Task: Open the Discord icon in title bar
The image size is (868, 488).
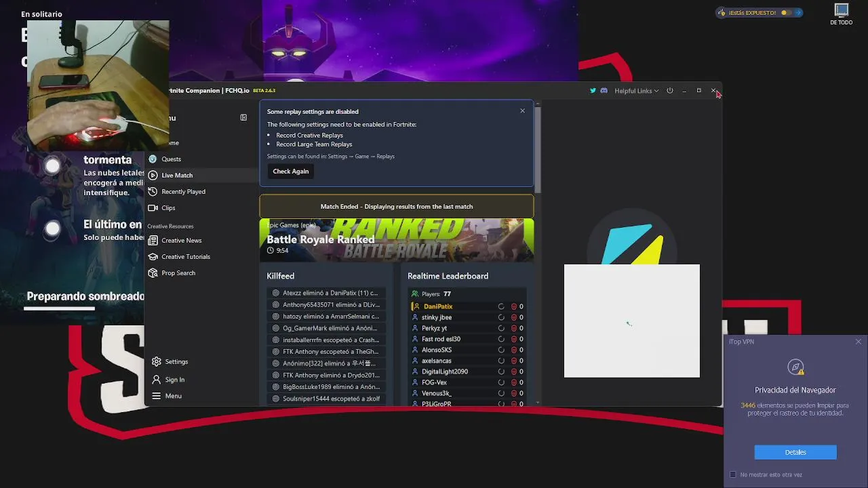Action: pos(604,91)
